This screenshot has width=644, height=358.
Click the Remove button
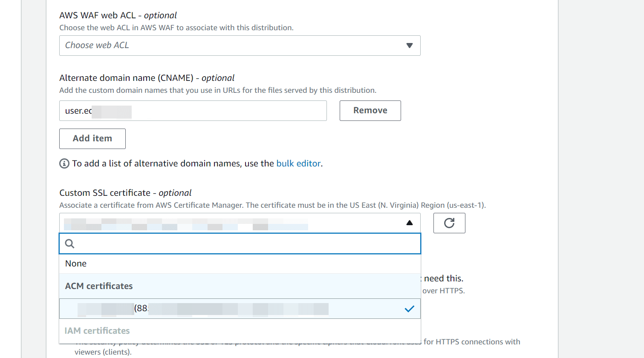[370, 110]
